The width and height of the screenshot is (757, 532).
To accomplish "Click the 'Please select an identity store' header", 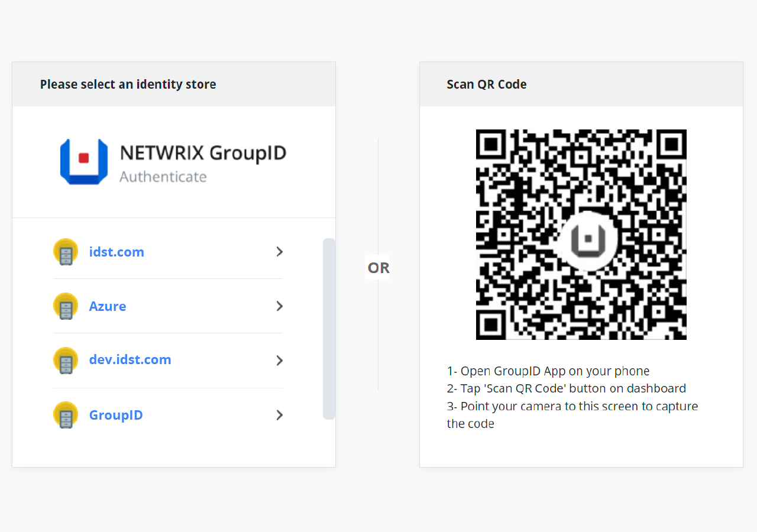I will coord(128,85).
